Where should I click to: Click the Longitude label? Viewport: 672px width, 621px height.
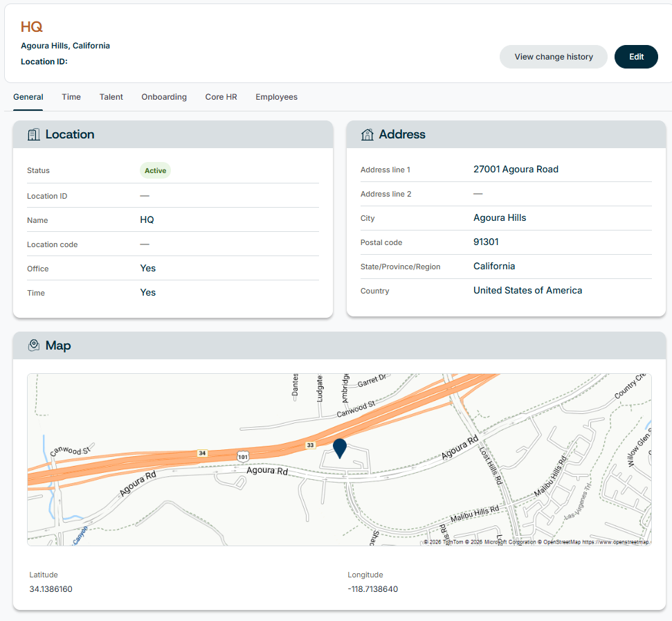(x=365, y=575)
